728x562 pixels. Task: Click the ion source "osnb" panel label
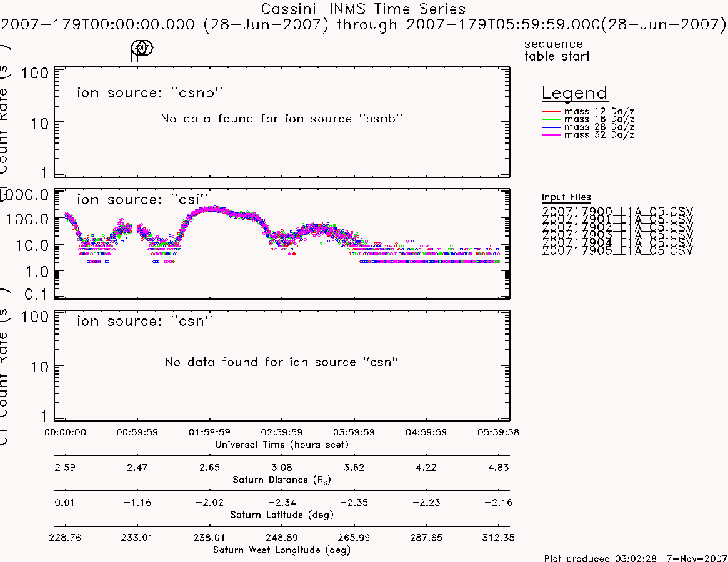[149, 92]
